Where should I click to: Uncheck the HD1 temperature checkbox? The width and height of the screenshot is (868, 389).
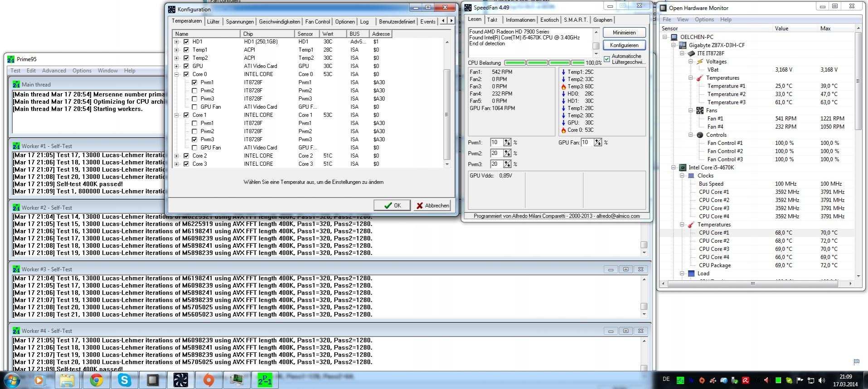pos(186,42)
